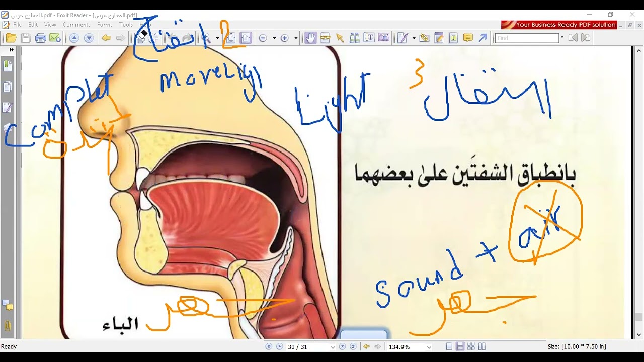The image size is (644, 362).
Task: Click previous view arrow in status bar
Action: click(x=366, y=347)
